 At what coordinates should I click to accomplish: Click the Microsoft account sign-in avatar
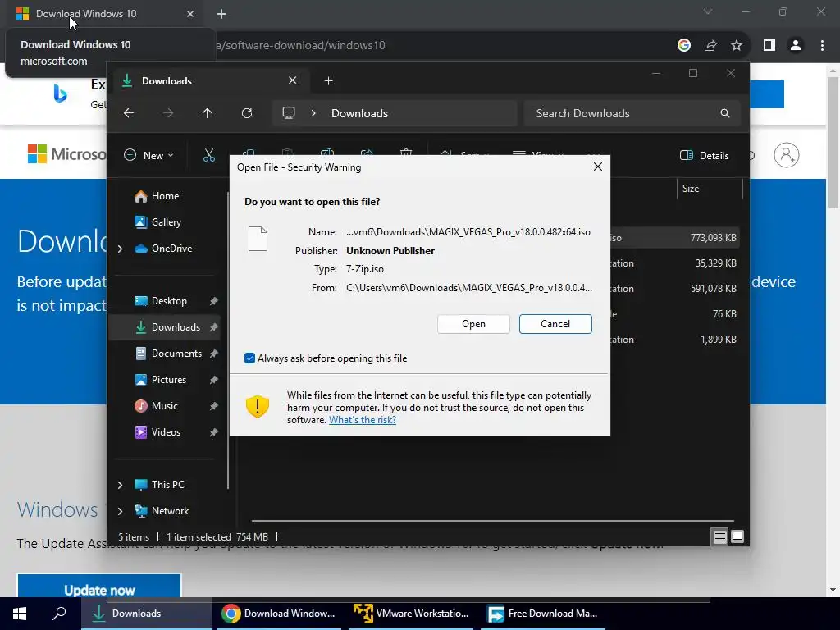click(786, 155)
